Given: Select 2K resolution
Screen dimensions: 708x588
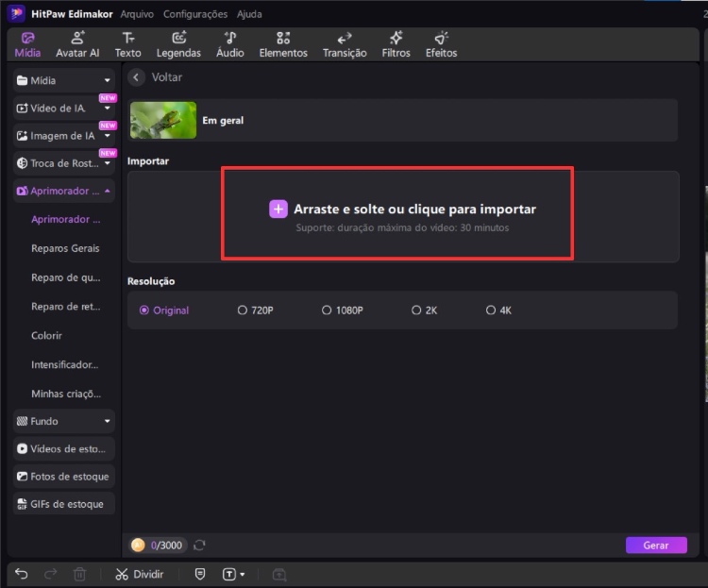Looking at the screenshot, I should 424,311.
